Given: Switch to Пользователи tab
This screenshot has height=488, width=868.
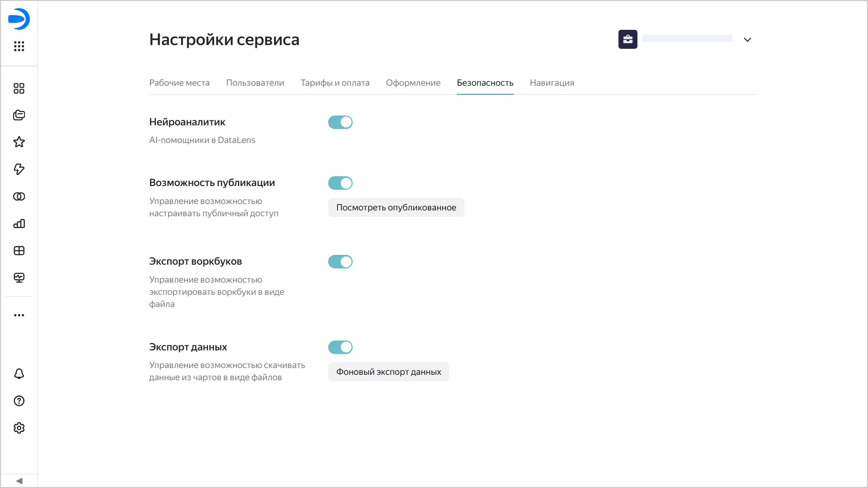Looking at the screenshot, I should click(x=255, y=83).
